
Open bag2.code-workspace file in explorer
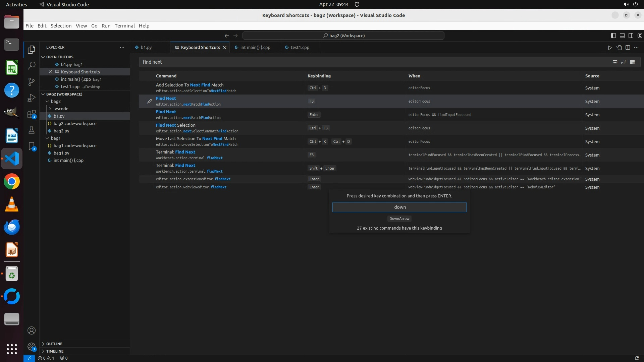(x=75, y=123)
